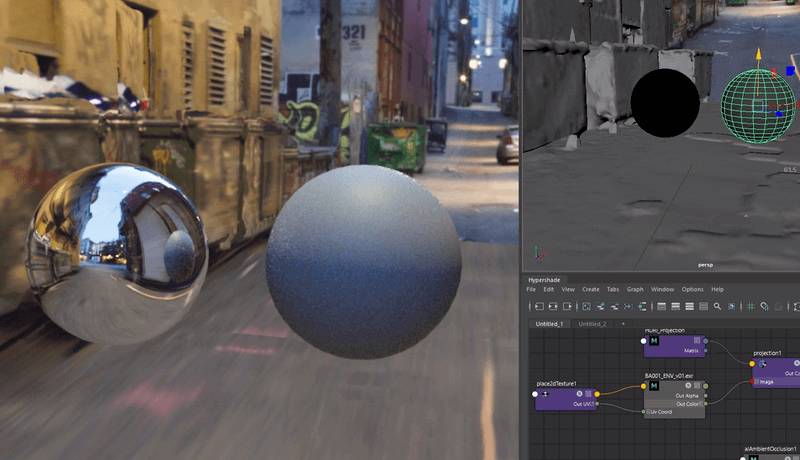Switch to the Untitled_2 tab
The image size is (800, 460).
(592, 324)
